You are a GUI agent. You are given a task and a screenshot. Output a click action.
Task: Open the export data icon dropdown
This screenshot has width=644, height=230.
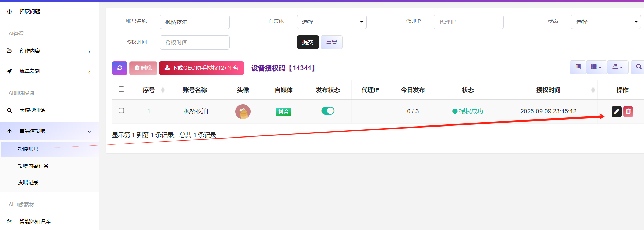click(618, 67)
